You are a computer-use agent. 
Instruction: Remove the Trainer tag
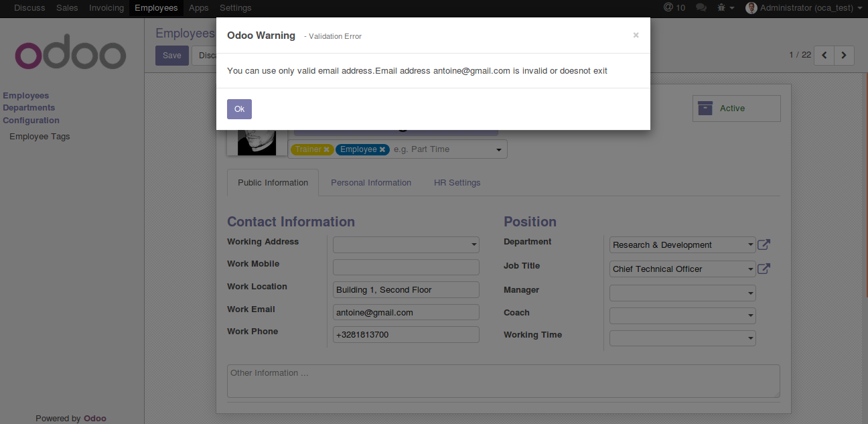[326, 149]
